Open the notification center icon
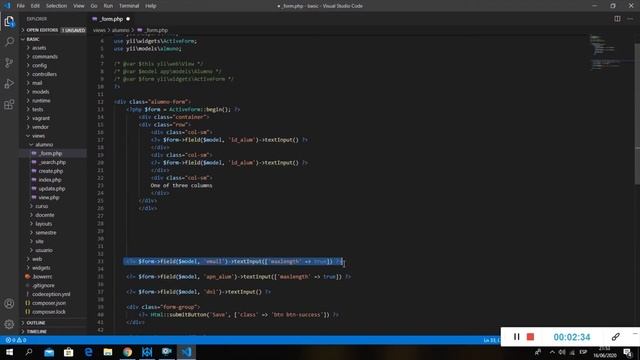Image resolution: width=640 pixels, height=360 pixels. (628, 352)
